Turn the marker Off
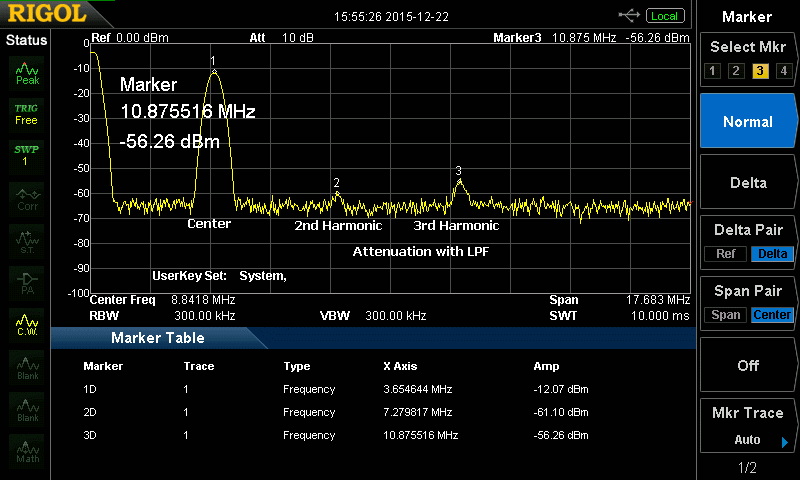Viewport: 800px width, 480px height. tap(748, 365)
